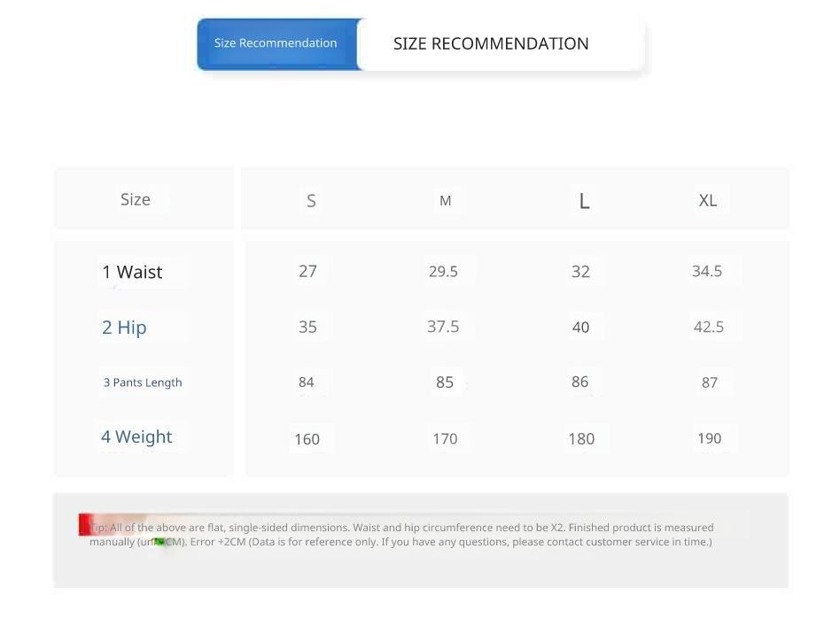
Task: Click pants length value 85
Action: [445, 382]
